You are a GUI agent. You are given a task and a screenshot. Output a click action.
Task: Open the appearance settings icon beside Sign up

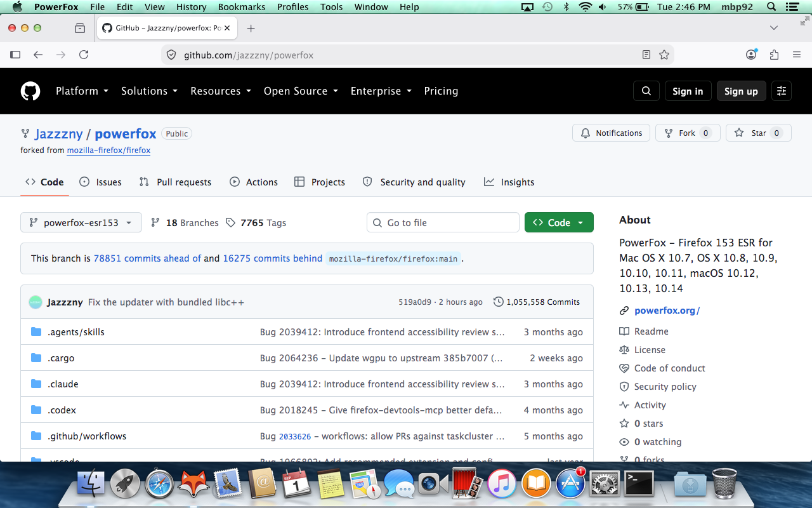click(x=782, y=91)
